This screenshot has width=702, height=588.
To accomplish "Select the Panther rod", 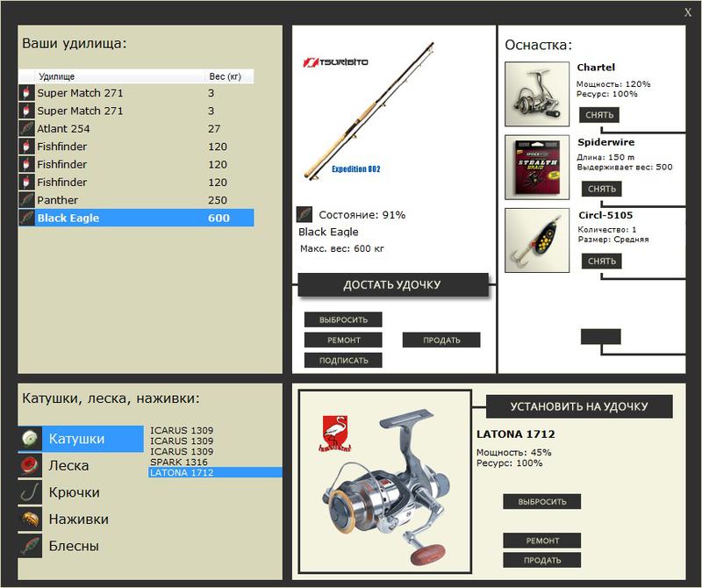I will point(136,200).
